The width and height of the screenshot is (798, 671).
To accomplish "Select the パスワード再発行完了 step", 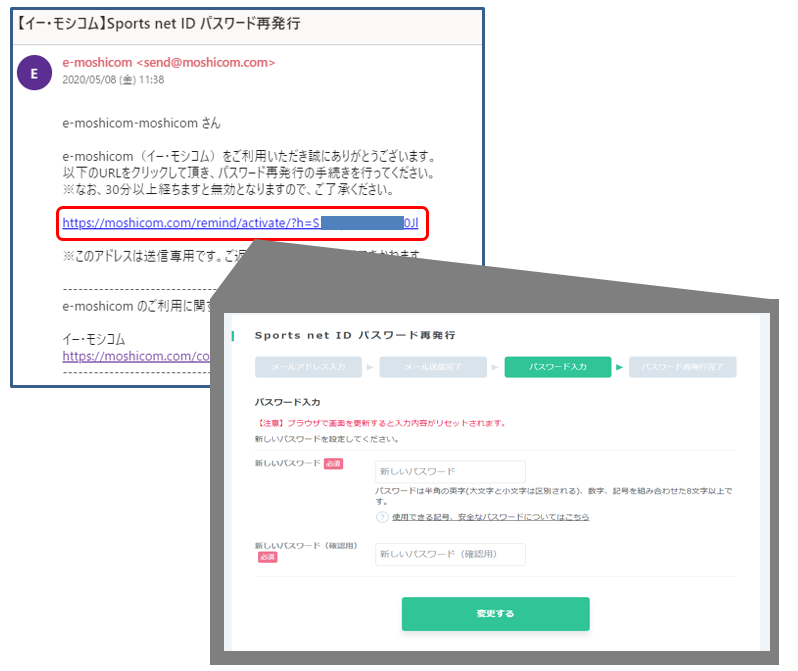I will click(682, 367).
